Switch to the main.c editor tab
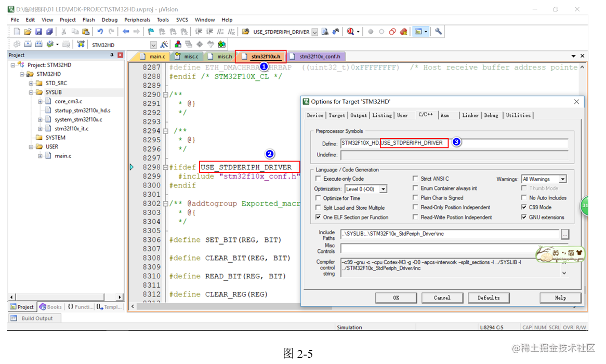Viewport: 606px width, 364px height. [x=153, y=57]
